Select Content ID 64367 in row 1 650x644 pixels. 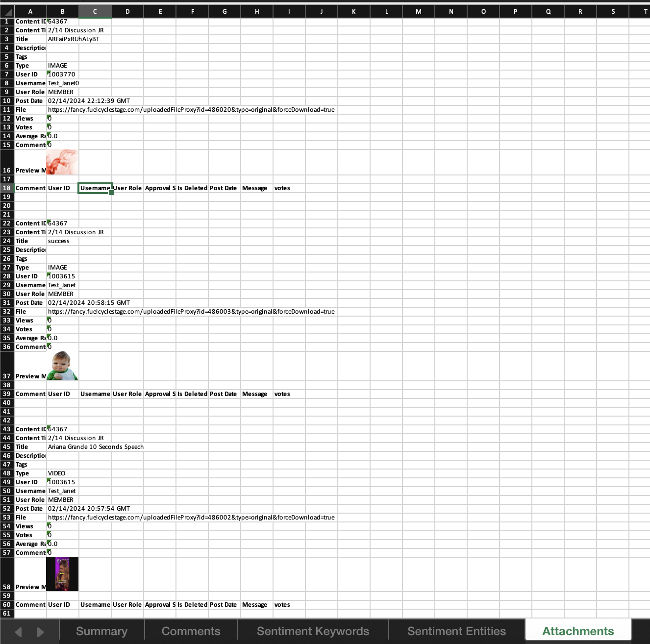(x=63, y=22)
